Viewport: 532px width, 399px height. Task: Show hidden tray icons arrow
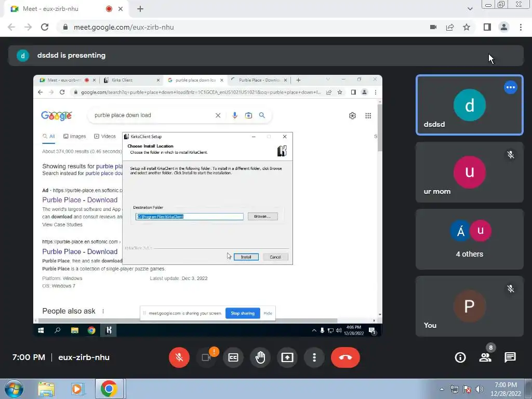pos(442,390)
